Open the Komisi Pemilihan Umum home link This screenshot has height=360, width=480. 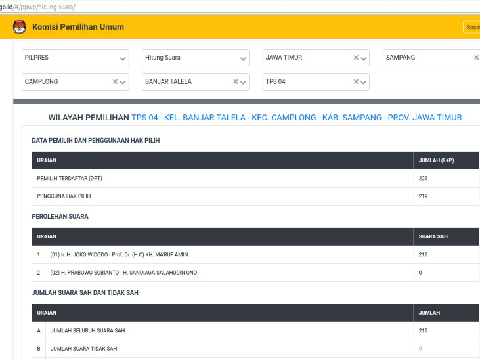point(78,27)
